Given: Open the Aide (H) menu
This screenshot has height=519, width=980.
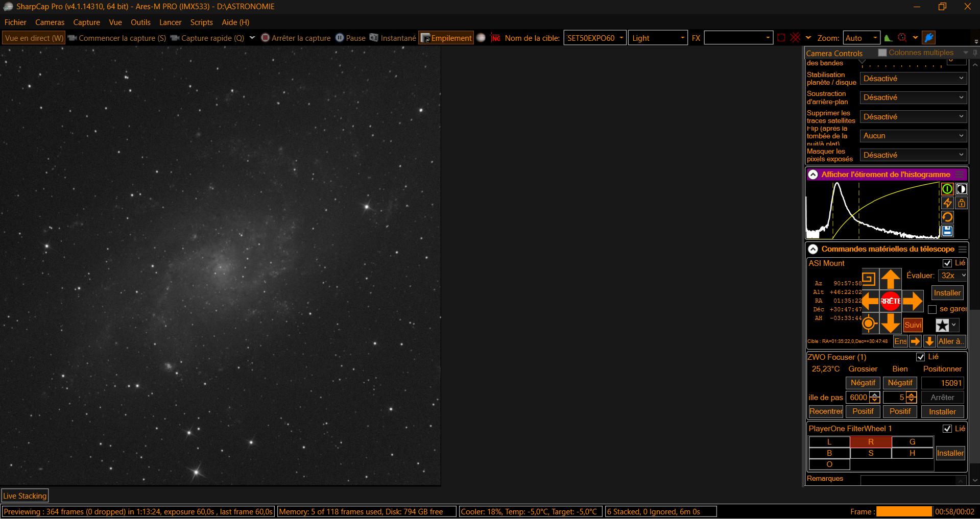Looking at the screenshot, I should coord(235,22).
